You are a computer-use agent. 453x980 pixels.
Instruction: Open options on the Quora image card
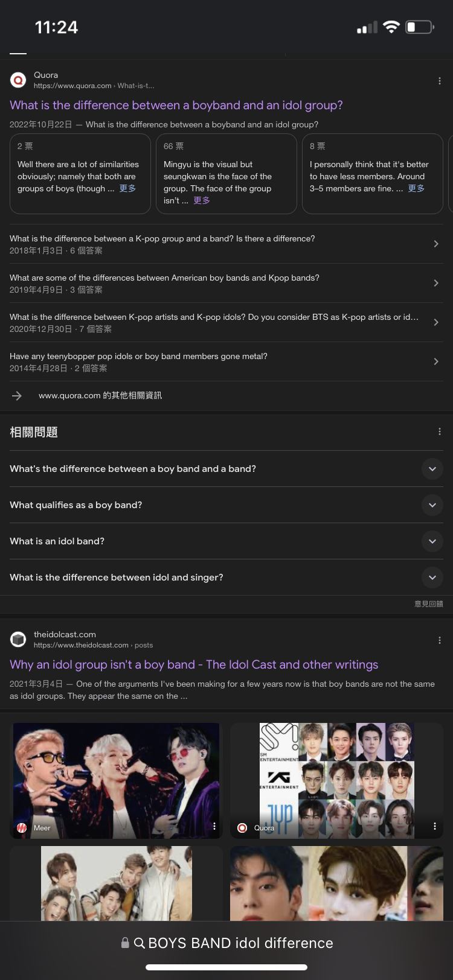click(434, 826)
